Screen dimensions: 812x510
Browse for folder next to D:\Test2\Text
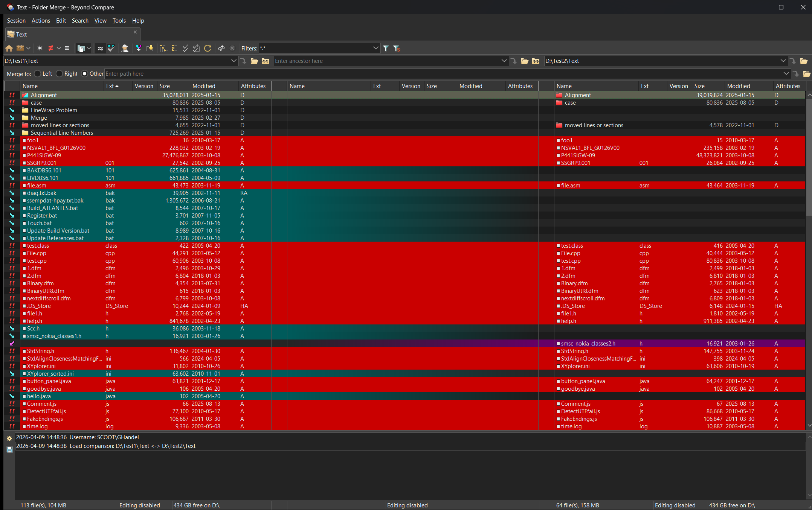tap(804, 61)
